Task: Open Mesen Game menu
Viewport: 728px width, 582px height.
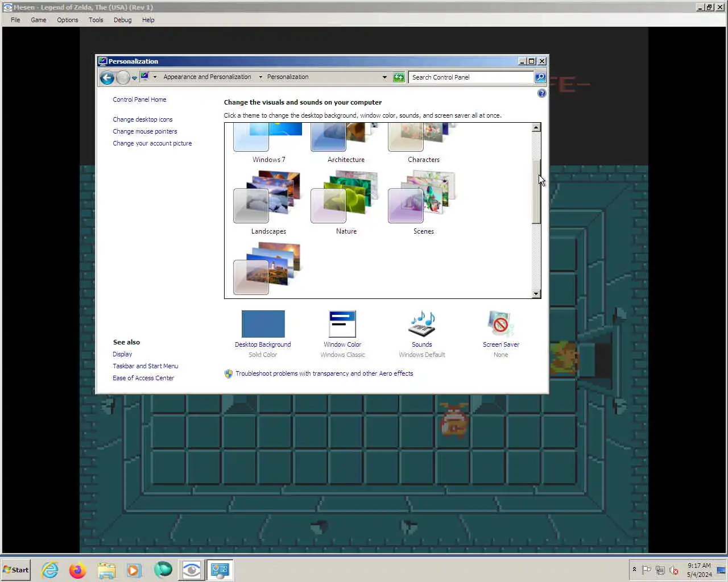Action: pos(39,20)
